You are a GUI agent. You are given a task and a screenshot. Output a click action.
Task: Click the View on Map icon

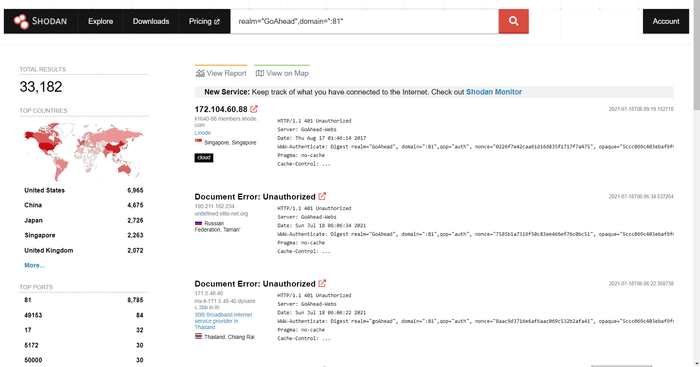point(259,73)
